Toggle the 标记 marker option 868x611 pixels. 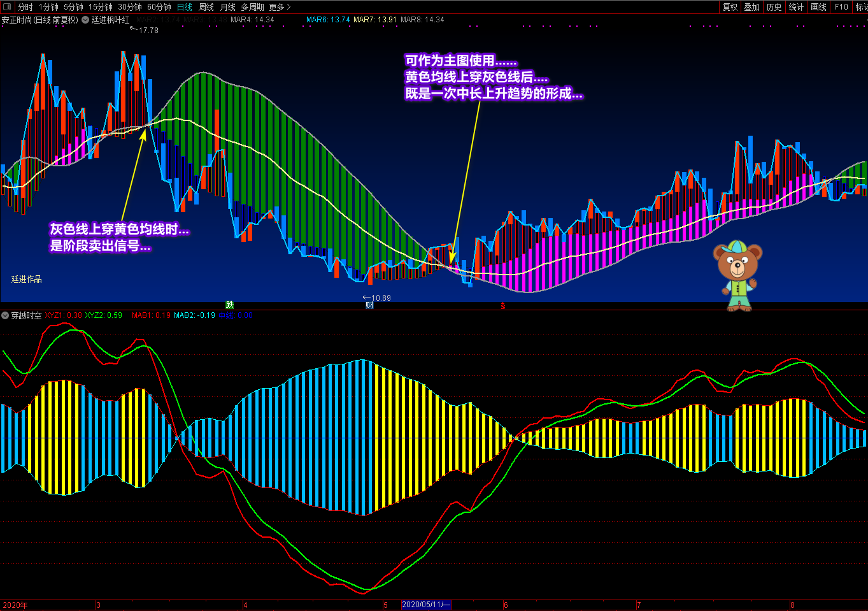coord(861,7)
